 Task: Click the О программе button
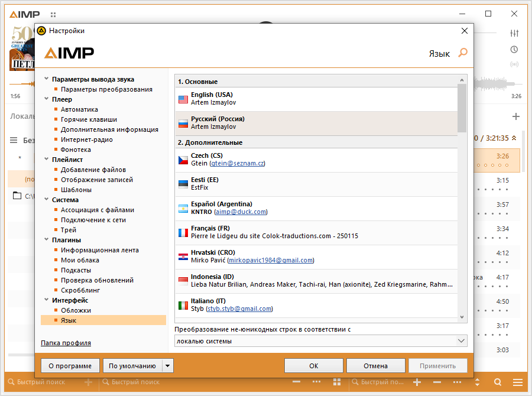[70, 366]
